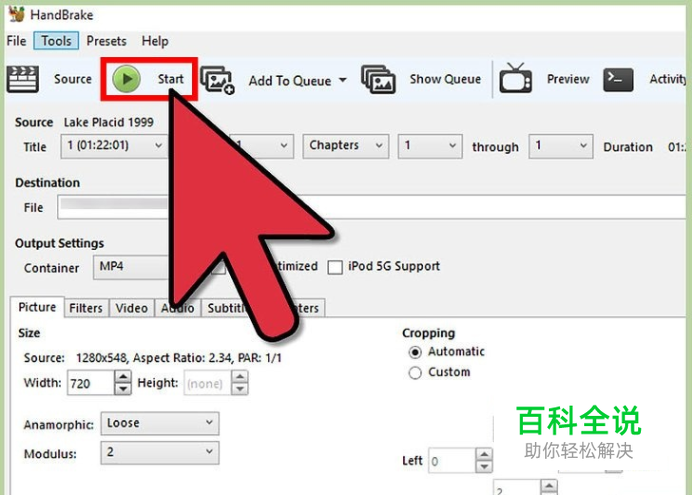This screenshot has width=692, height=495.
Task: Click the Activity log terminal icon
Action: point(618,79)
